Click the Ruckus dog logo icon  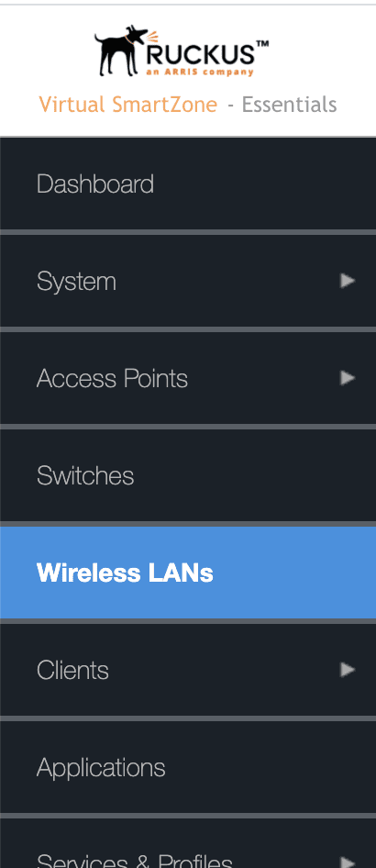[x=122, y=50]
